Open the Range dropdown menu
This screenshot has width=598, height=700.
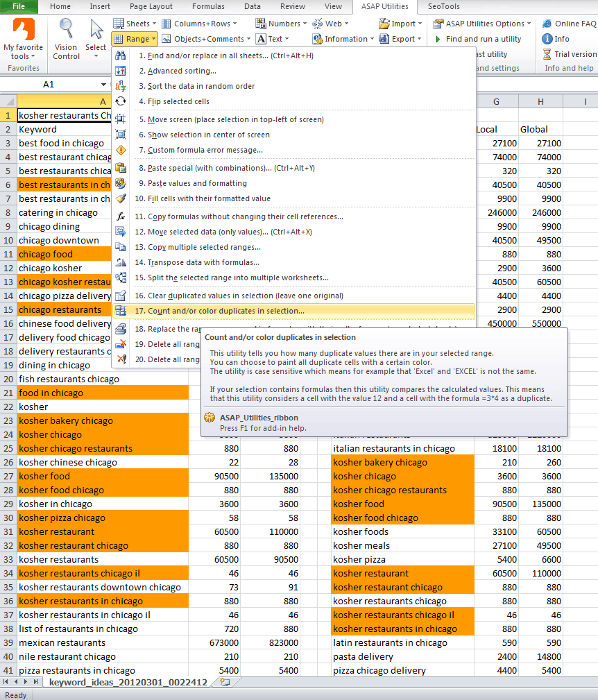click(x=135, y=39)
